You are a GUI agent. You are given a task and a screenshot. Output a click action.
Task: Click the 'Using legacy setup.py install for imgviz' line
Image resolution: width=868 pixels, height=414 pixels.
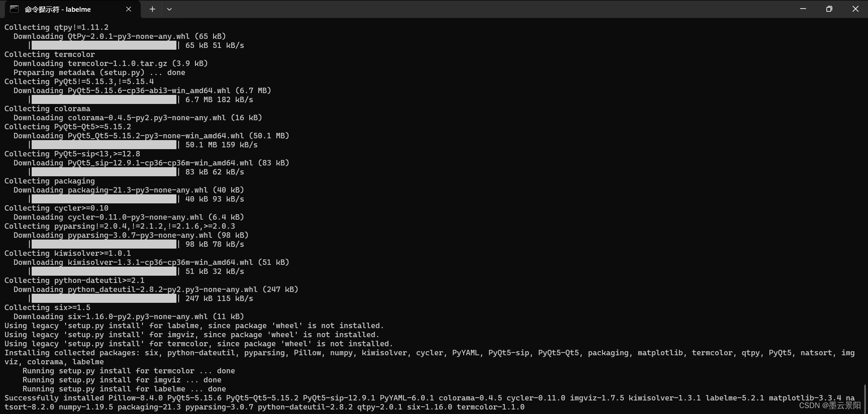[191, 334]
